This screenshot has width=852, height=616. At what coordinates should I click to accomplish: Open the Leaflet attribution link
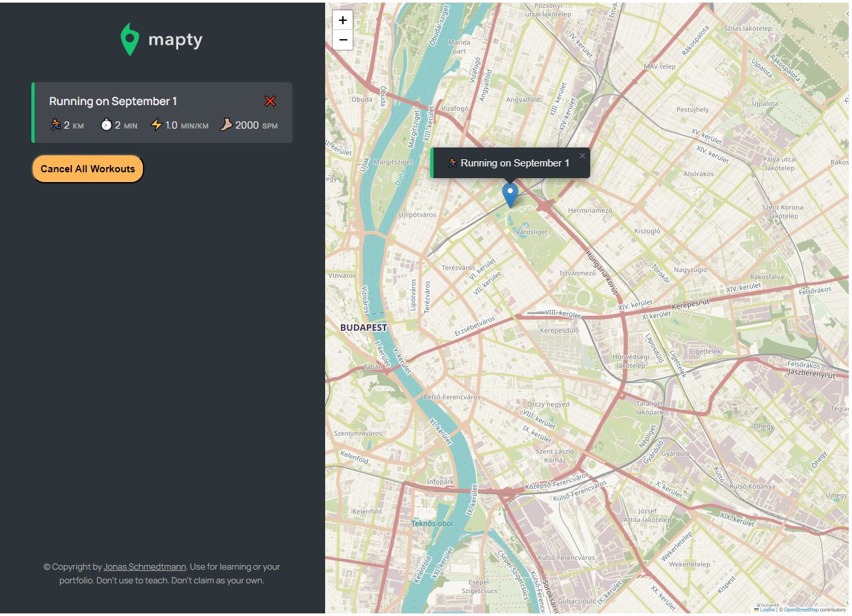coord(767,609)
